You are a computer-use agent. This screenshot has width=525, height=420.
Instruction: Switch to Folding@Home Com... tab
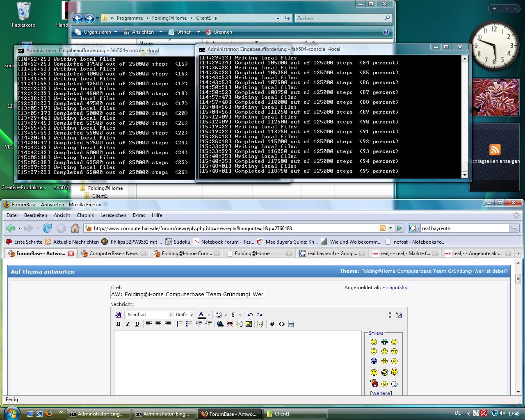coord(186,253)
